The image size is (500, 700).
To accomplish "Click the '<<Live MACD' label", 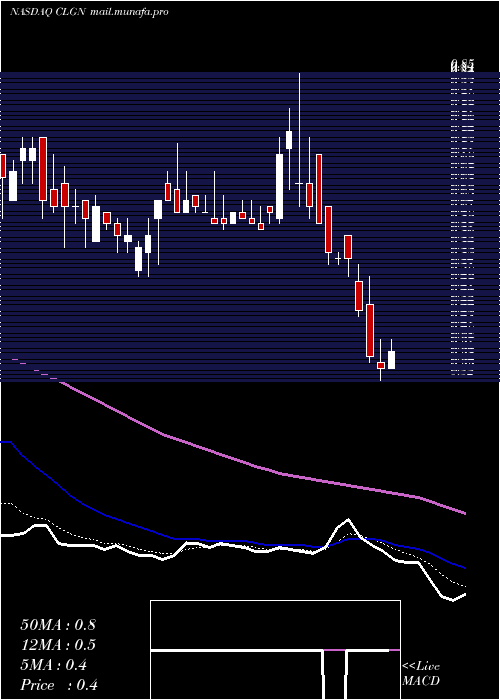I will pos(421,673).
